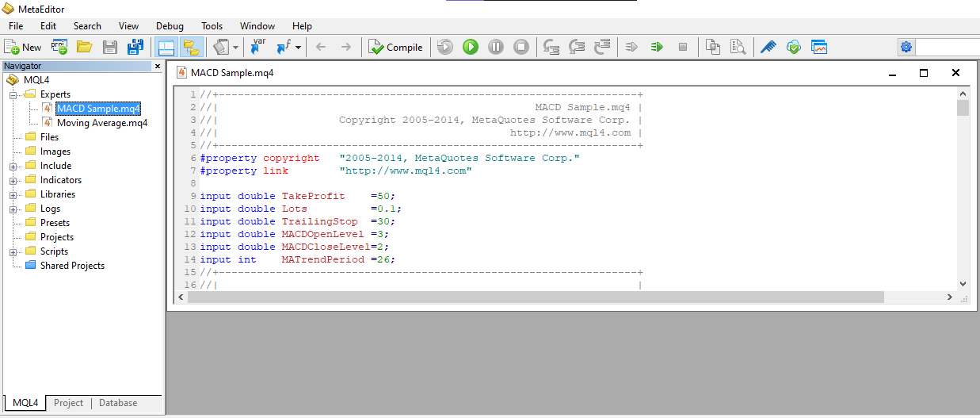Open the function list dropdown arrow

click(x=298, y=48)
